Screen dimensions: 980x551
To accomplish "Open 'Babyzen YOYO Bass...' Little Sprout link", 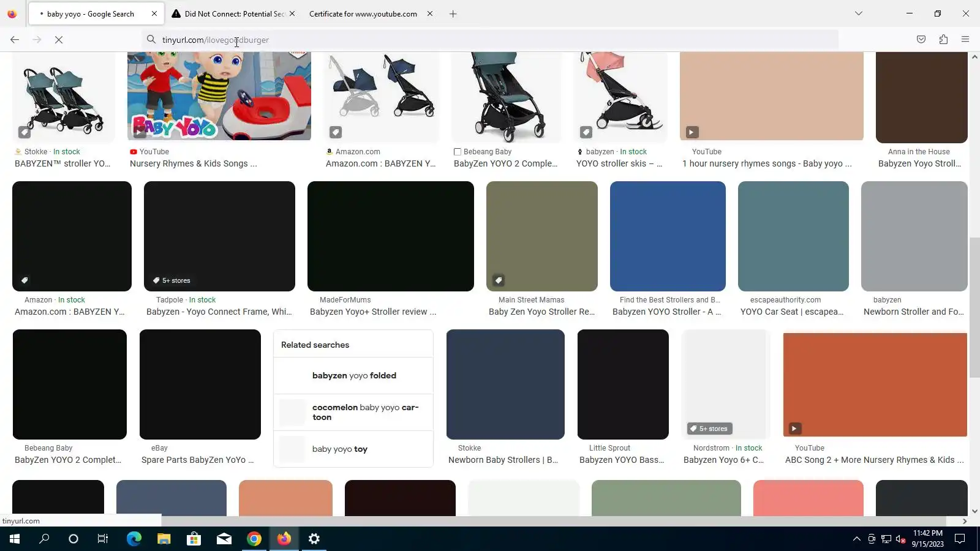I will pos(622,460).
